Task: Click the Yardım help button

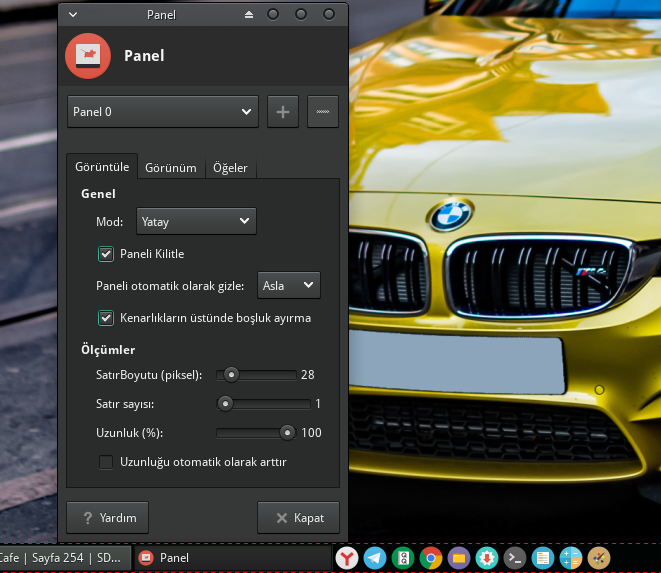Action: coord(107,518)
